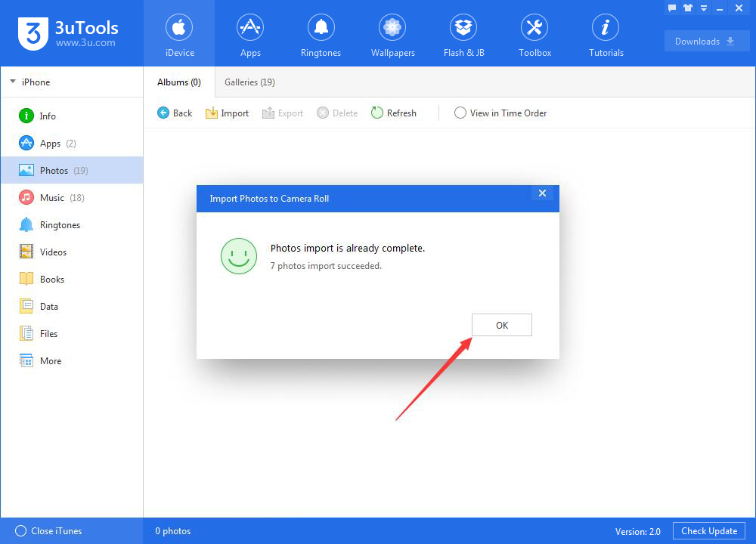Screen dimensions: 756x544
Task: Select Videos in the sidebar
Action: [72, 252]
